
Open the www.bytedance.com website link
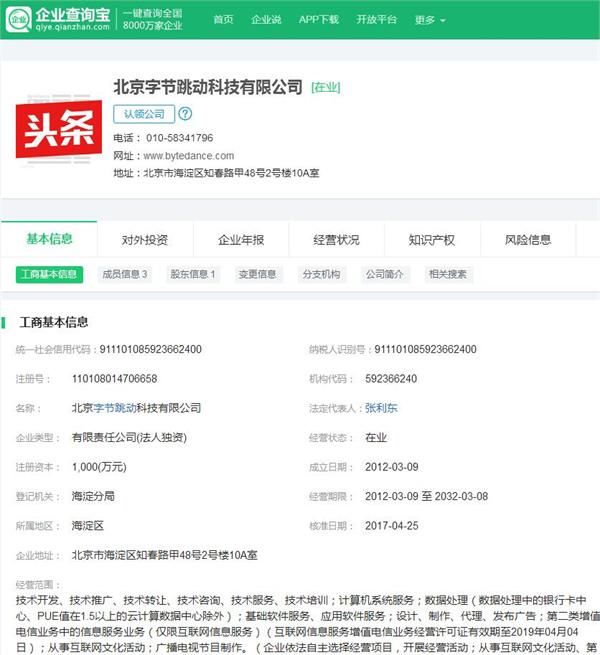(x=189, y=156)
